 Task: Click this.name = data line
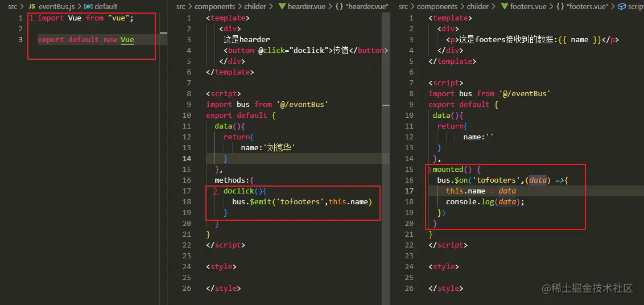coord(481,191)
